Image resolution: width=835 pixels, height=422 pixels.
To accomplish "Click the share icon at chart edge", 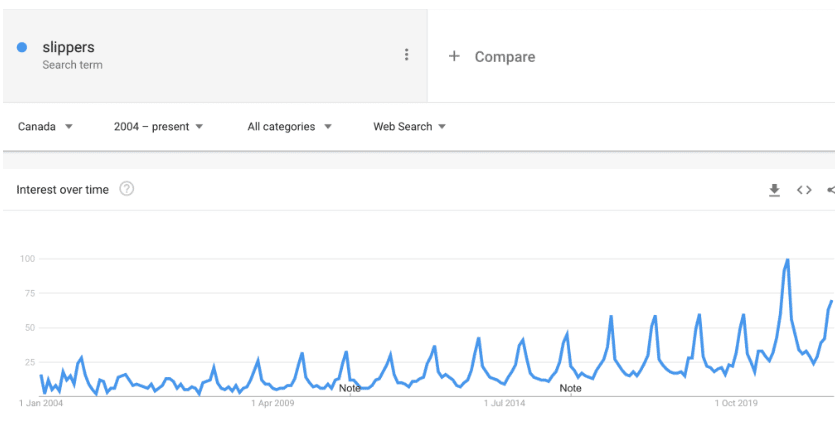I will click(831, 190).
